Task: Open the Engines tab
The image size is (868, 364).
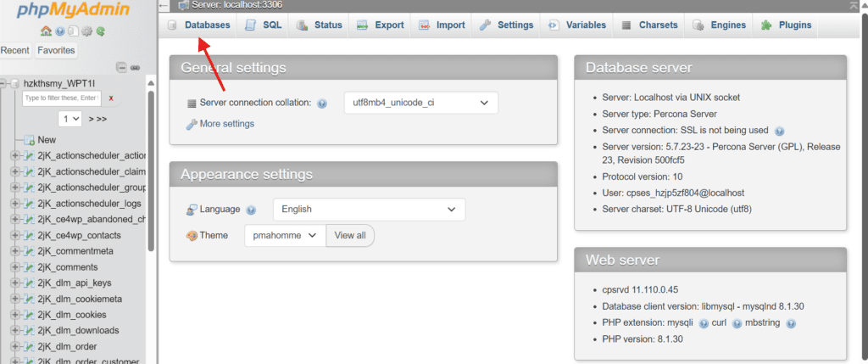Action: [719, 25]
